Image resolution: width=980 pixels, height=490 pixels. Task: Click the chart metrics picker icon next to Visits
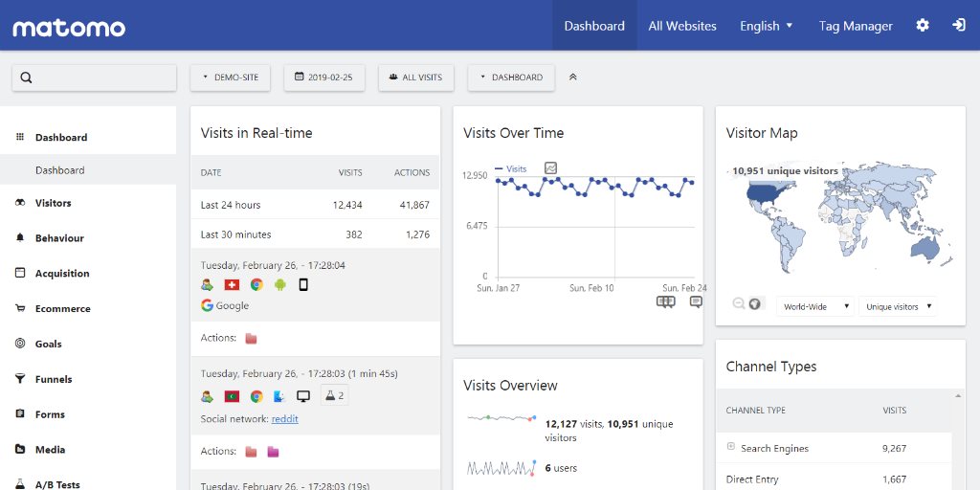[550, 168]
